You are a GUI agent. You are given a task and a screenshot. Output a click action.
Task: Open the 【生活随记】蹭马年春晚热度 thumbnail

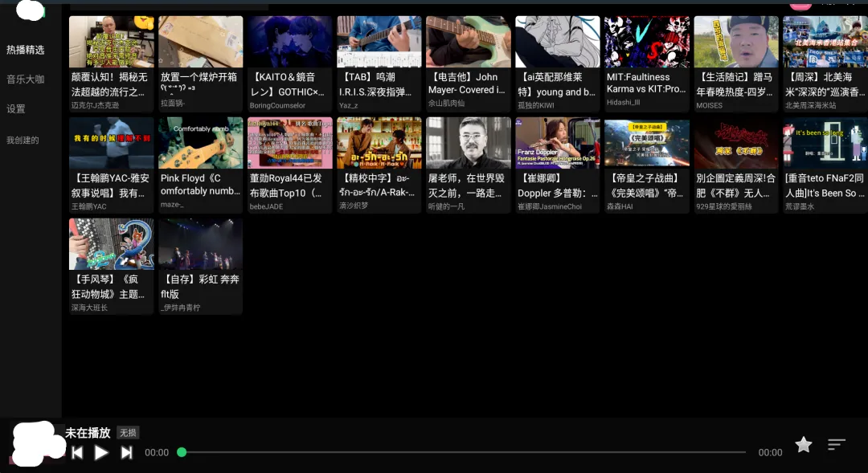click(x=736, y=42)
